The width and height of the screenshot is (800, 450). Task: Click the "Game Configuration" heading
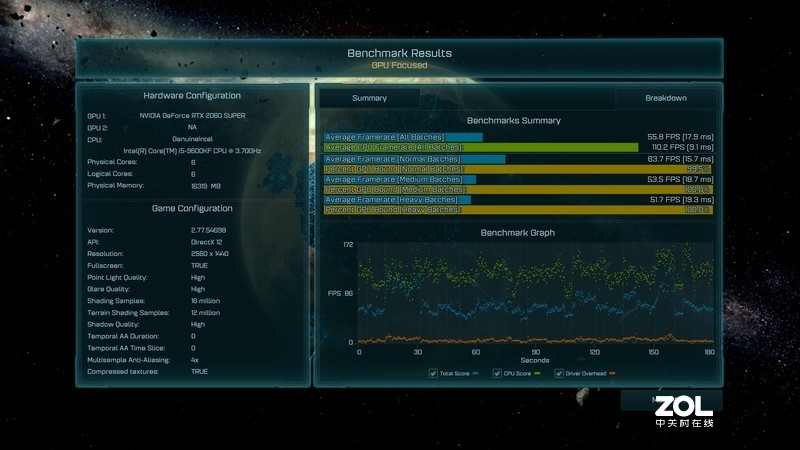click(192, 208)
